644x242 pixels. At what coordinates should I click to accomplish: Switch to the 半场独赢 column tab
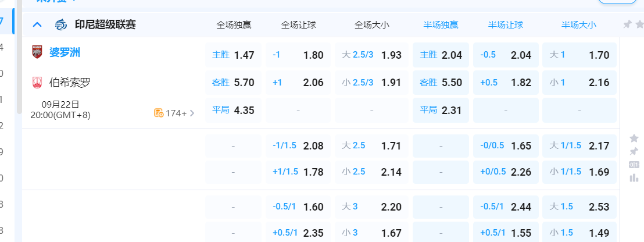click(441, 24)
